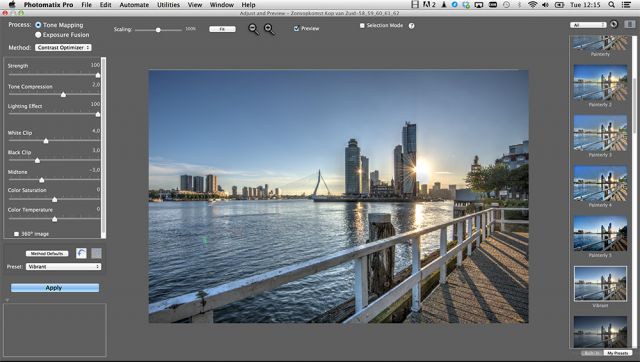Click the Tone Compression slider handle

pos(63,95)
